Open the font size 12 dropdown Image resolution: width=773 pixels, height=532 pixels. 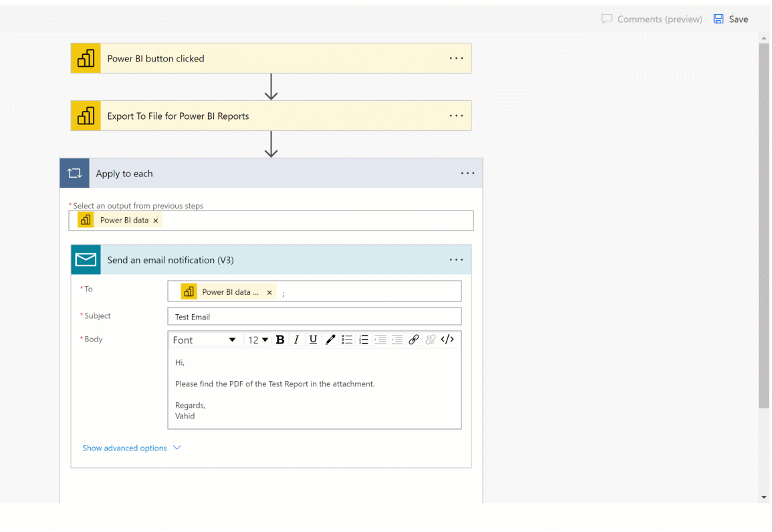[258, 340]
